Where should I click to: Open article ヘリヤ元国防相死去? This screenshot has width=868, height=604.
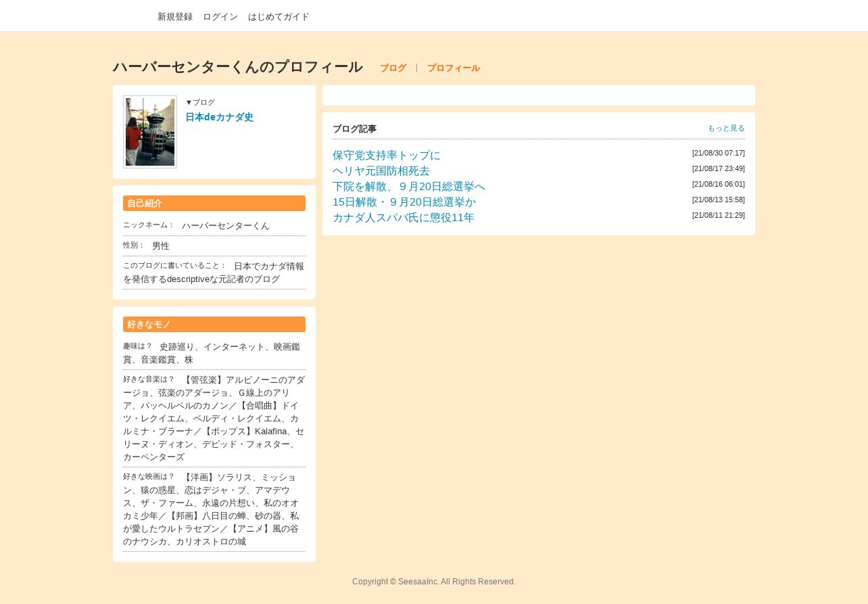(x=381, y=171)
